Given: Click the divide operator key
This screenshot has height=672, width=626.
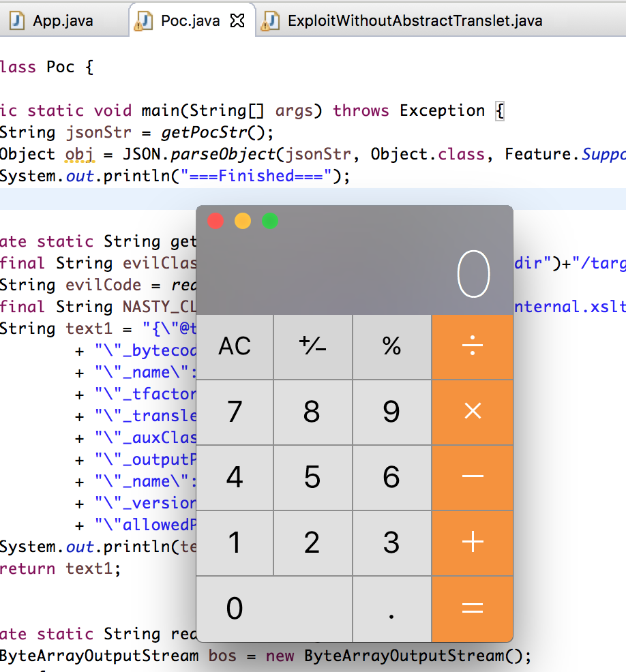Looking at the screenshot, I should [x=473, y=347].
